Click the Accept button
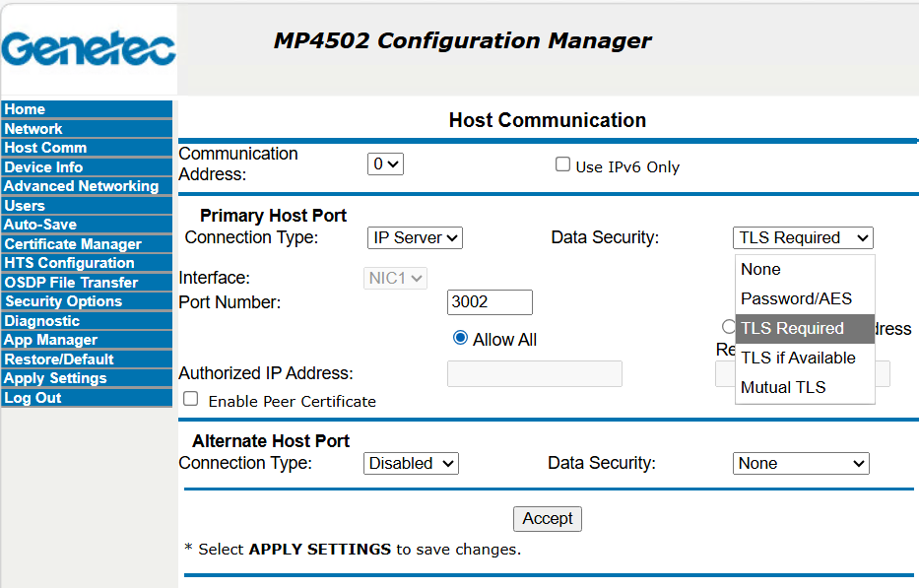 coord(548,519)
